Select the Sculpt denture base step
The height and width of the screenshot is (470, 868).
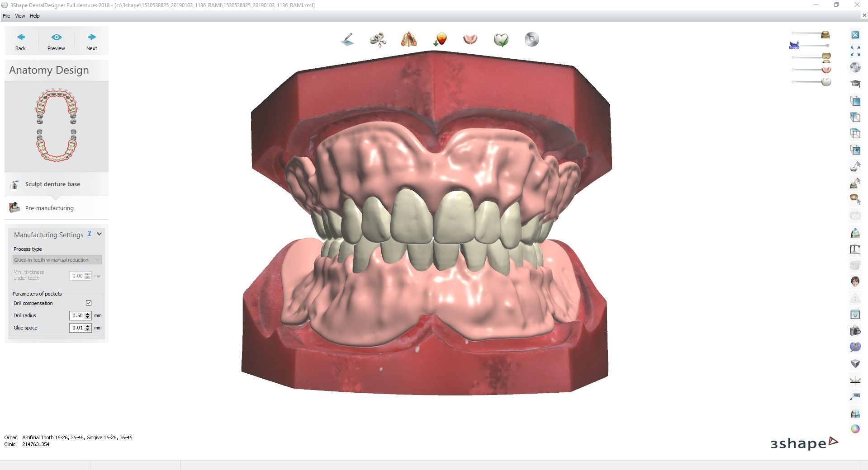[x=57, y=184]
